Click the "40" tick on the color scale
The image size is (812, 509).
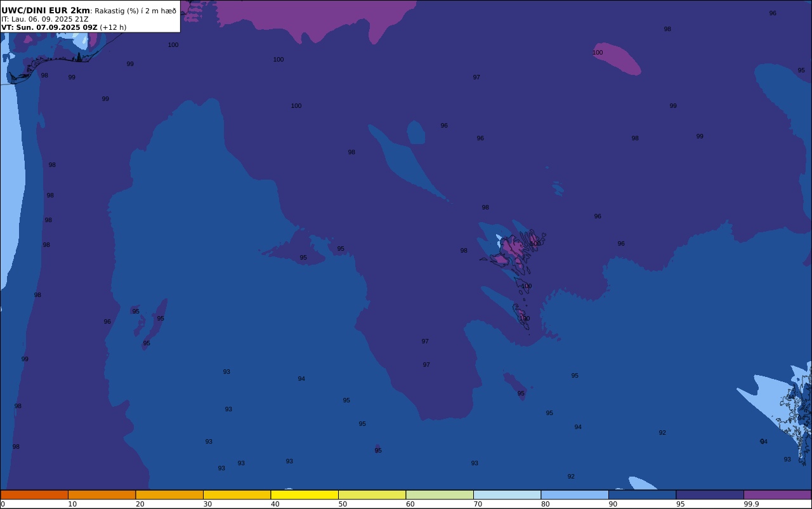tap(275, 504)
